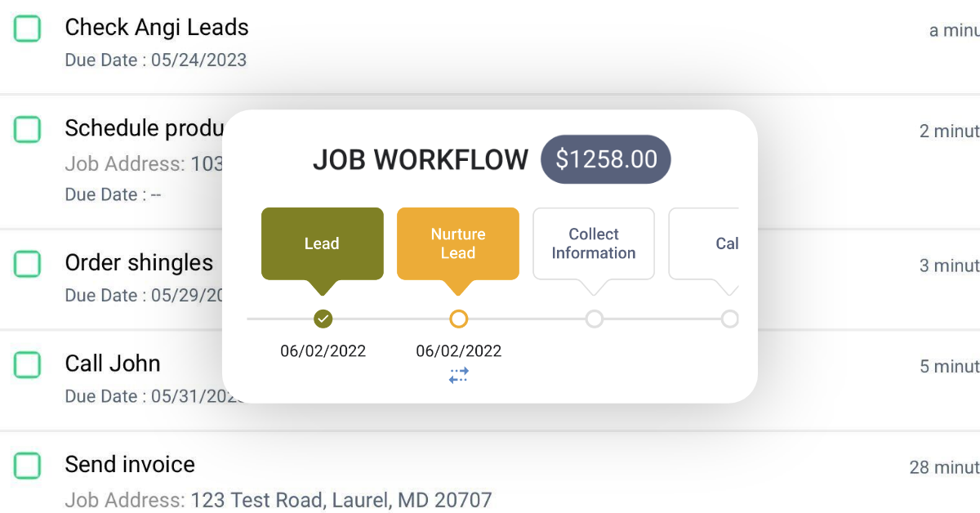Check the Schedule product task checkbox

point(29,130)
